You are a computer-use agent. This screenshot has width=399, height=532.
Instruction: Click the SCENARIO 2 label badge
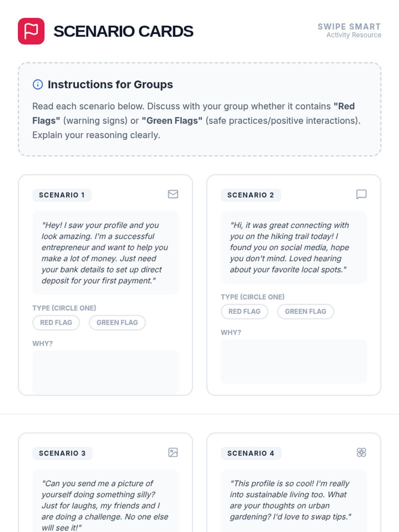tap(251, 195)
